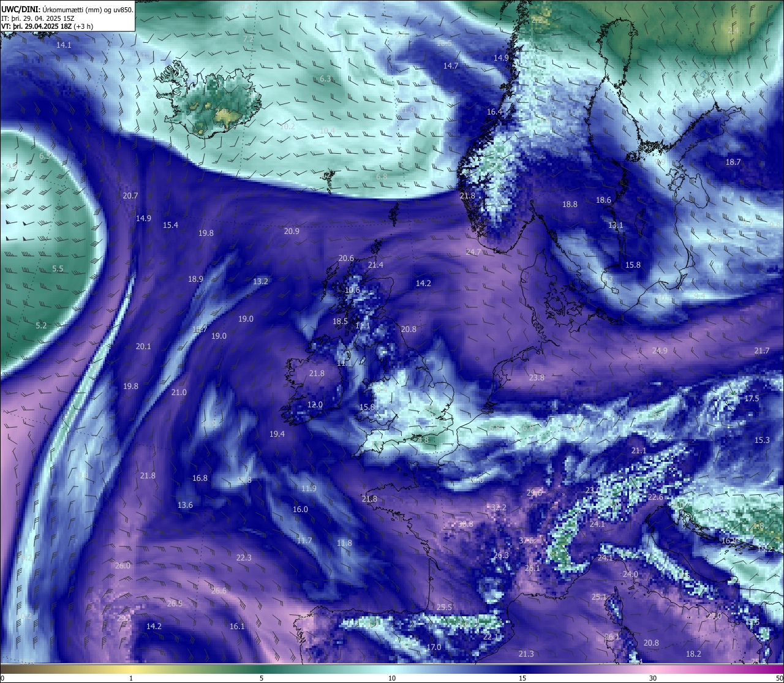The width and height of the screenshot is (784, 683).
Task: Click the 5.5 value label
Action: [58, 269]
